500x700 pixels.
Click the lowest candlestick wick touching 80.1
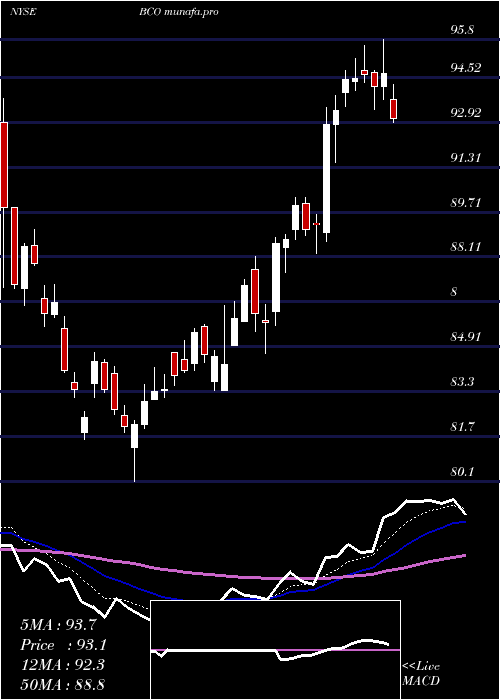[x=134, y=453]
